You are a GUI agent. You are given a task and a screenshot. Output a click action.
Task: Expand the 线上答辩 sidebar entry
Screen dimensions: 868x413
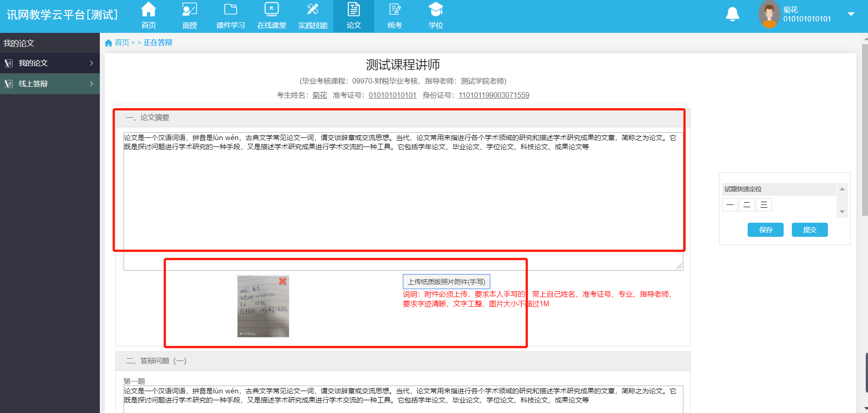point(50,84)
